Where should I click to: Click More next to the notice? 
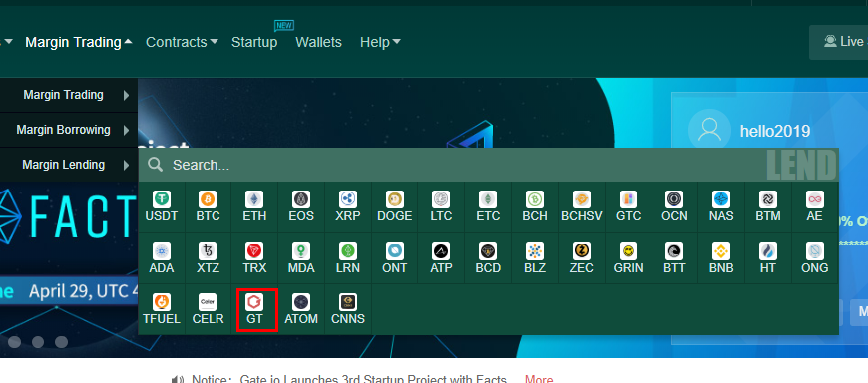539,379
